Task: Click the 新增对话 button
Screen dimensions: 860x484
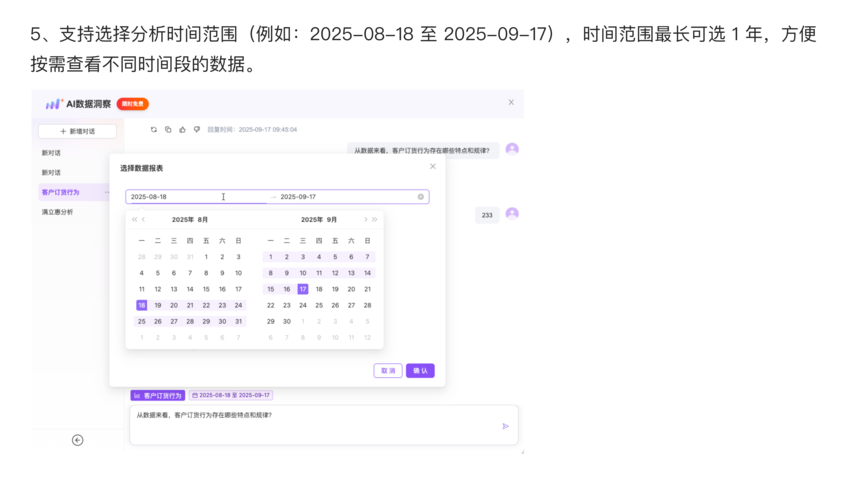Action: point(77,131)
